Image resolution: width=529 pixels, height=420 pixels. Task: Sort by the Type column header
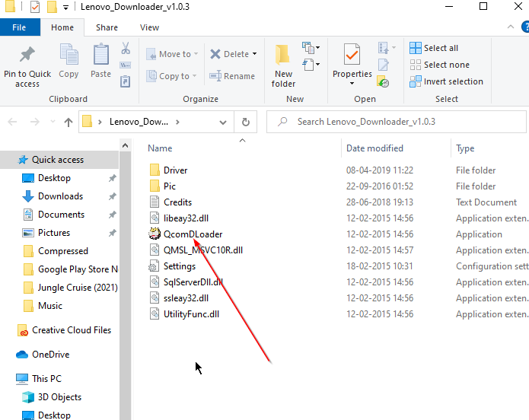[465, 148]
